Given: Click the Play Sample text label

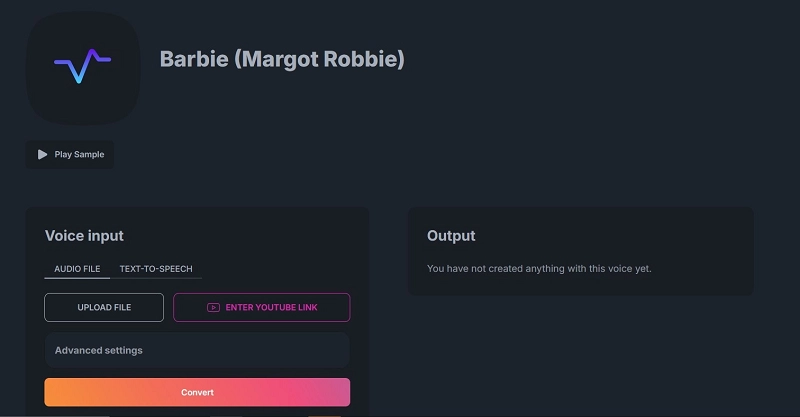Looking at the screenshot, I should (x=79, y=155).
